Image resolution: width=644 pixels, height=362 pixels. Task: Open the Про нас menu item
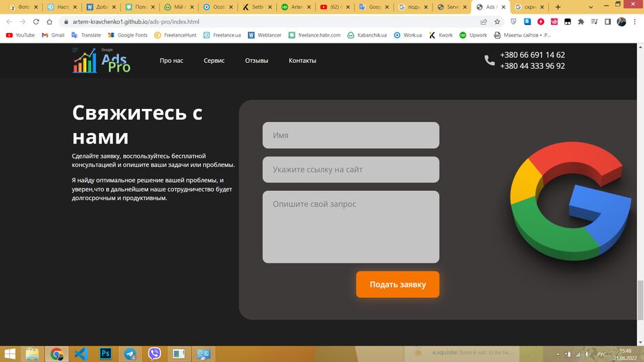click(172, 61)
